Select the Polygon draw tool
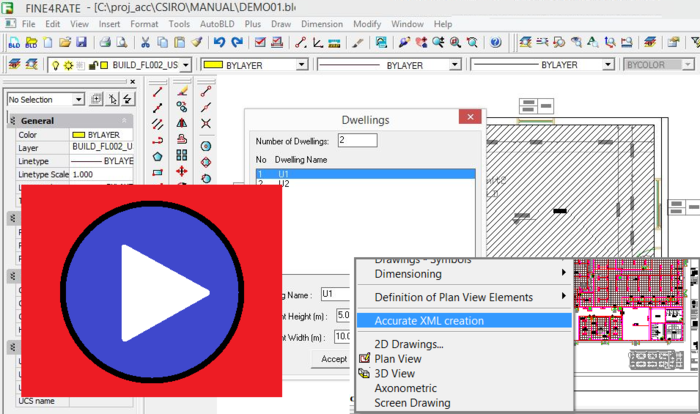Screen dimensions: 700x414 [x=157, y=156]
